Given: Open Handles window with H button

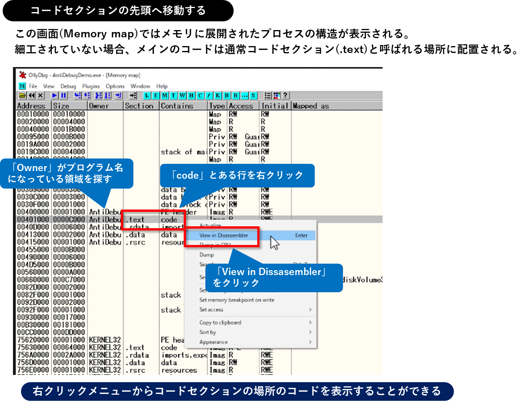Looking at the screenshot, I should pos(191,95).
